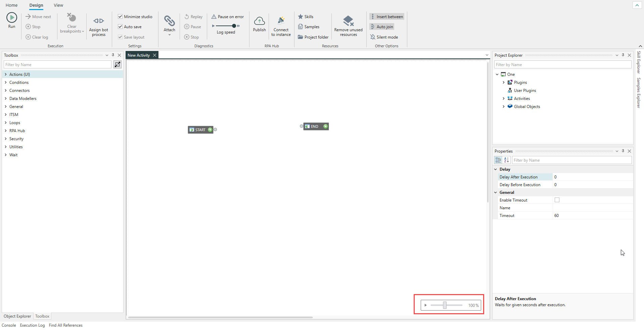Click the Clear log button
The image size is (644, 330).
click(37, 37)
